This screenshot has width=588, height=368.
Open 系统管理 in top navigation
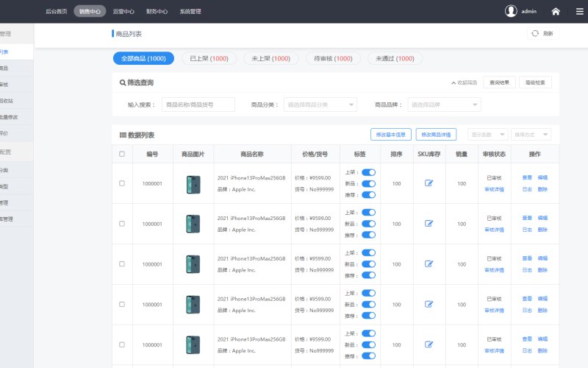pos(190,11)
